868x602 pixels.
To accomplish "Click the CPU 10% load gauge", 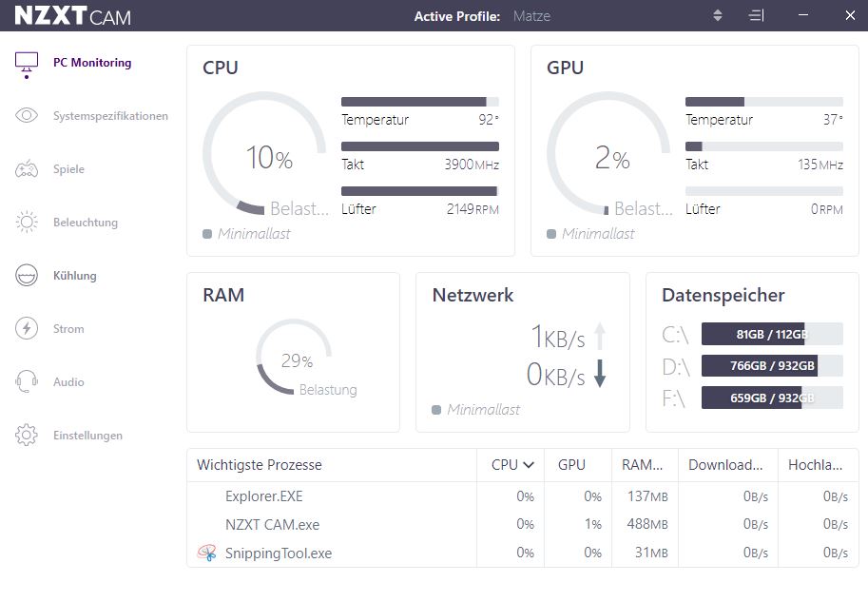I will (x=264, y=153).
